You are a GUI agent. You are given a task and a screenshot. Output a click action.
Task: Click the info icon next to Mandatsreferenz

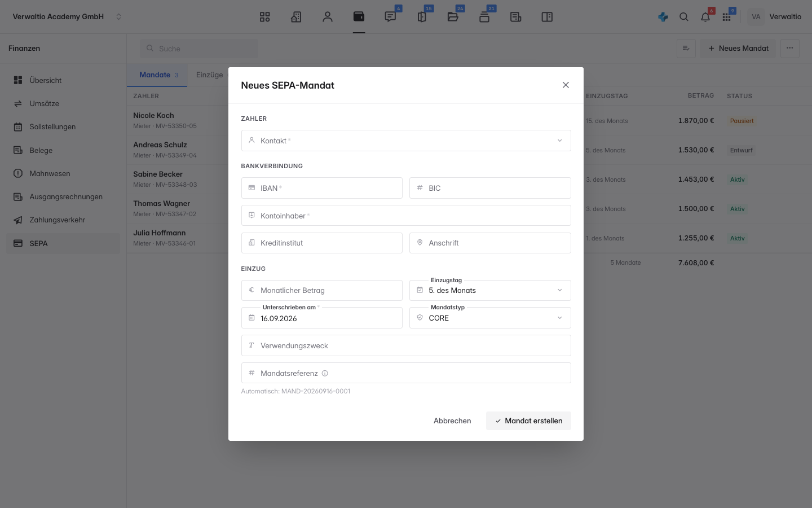point(325,373)
